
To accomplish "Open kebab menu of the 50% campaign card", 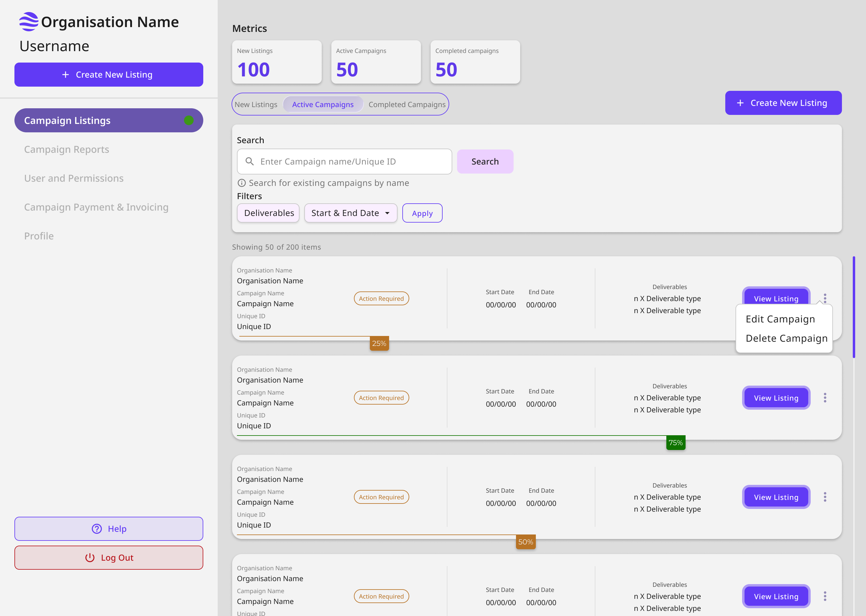I will [825, 497].
